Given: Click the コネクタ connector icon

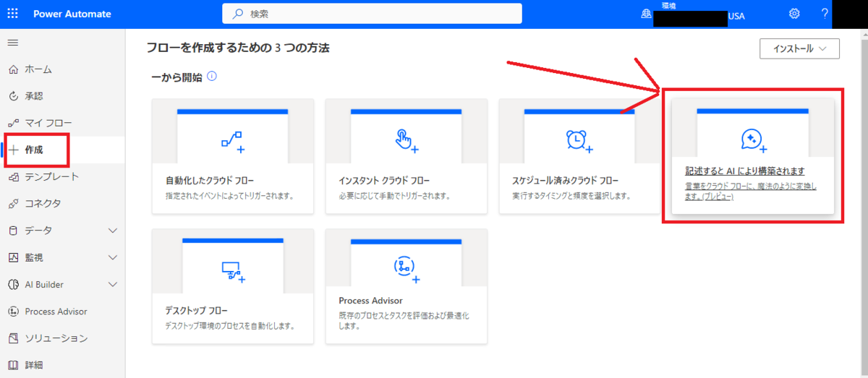Looking at the screenshot, I should (x=13, y=203).
